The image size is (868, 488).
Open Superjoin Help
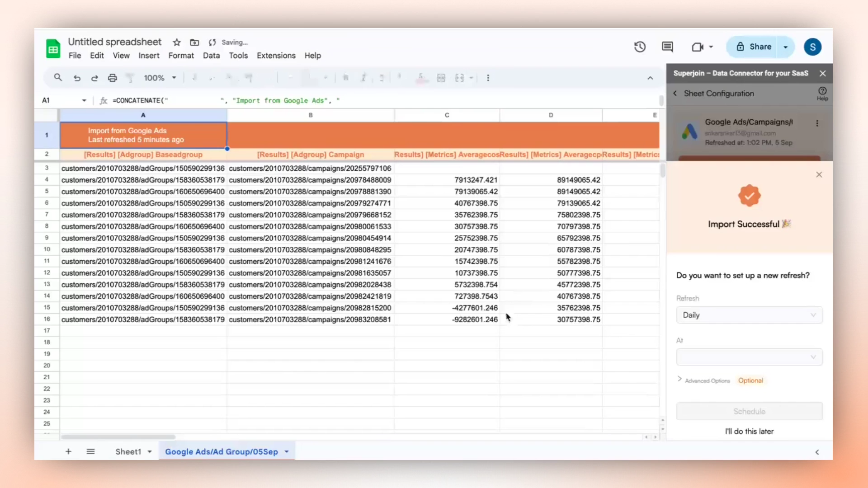click(822, 94)
